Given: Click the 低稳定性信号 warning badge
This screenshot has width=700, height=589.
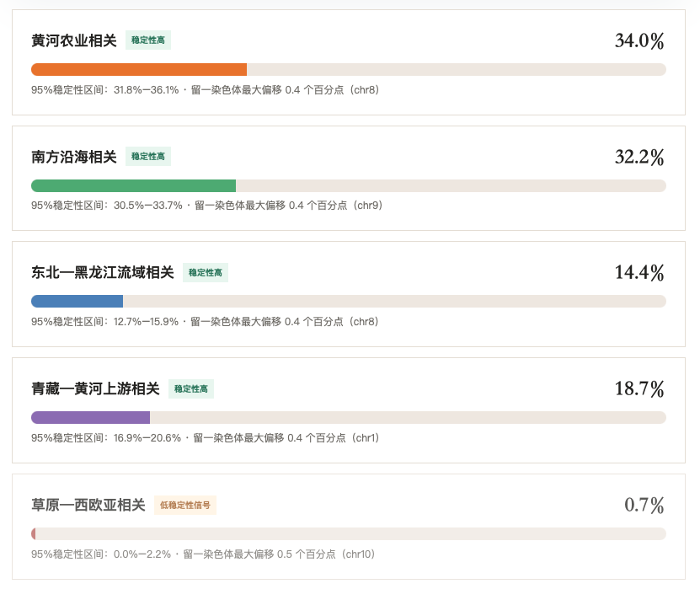Looking at the screenshot, I should pos(185,505).
